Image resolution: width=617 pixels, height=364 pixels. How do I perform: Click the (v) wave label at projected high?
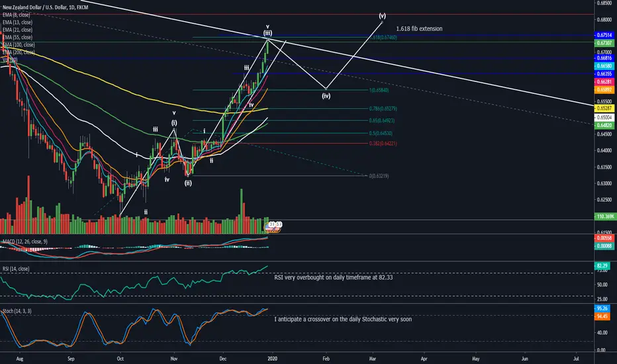point(382,16)
